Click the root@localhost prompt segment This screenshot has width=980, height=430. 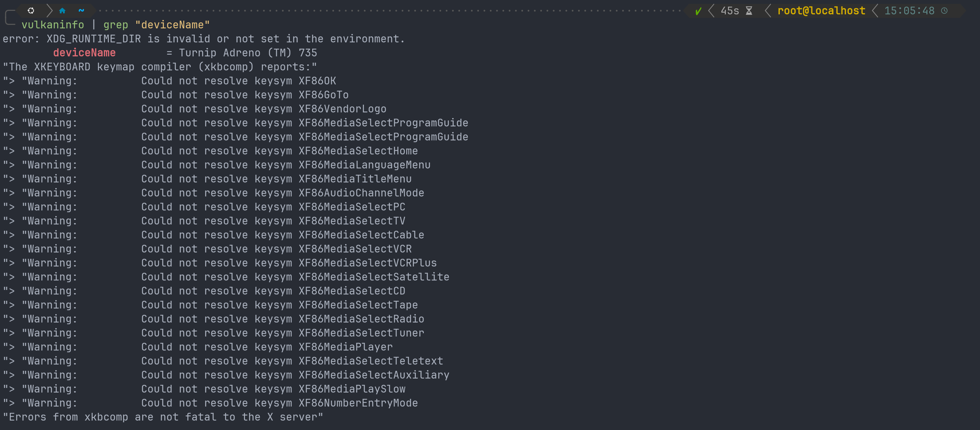click(821, 11)
